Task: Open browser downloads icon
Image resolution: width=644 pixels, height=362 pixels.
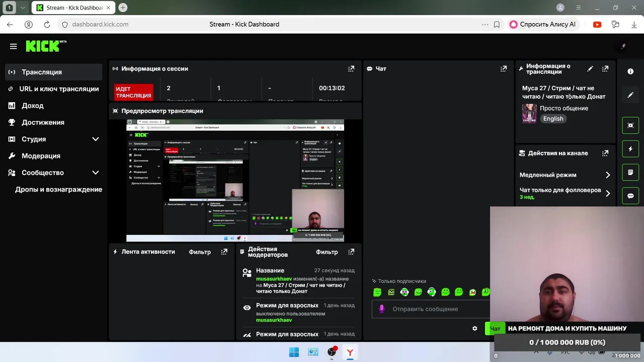Action: click(x=634, y=24)
